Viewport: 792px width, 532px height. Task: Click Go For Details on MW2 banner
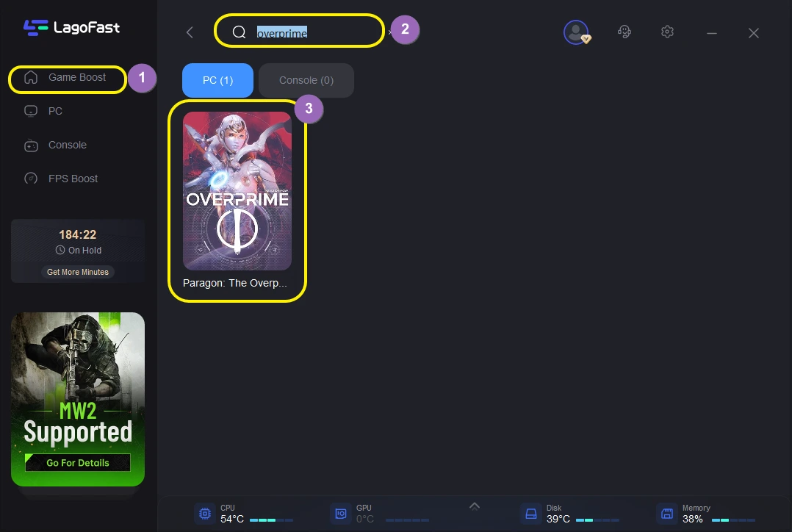[78, 463]
